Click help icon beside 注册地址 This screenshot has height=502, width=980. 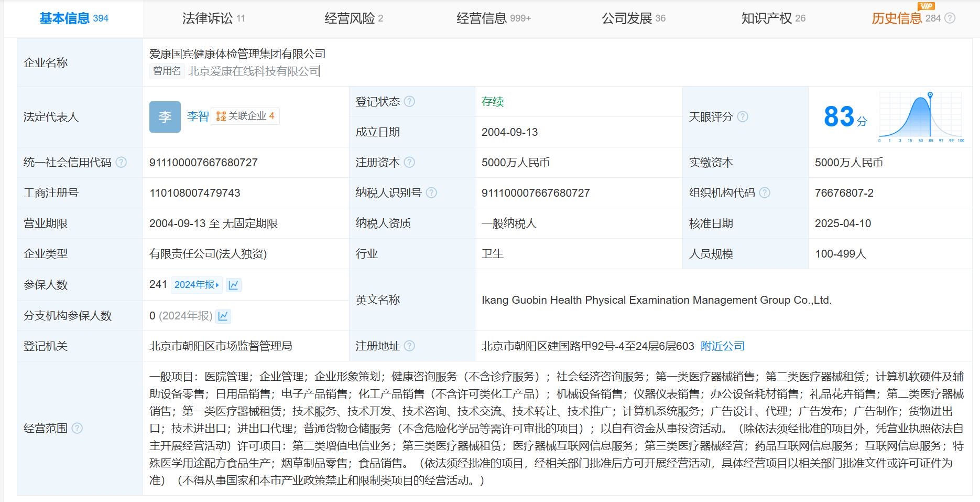point(409,346)
